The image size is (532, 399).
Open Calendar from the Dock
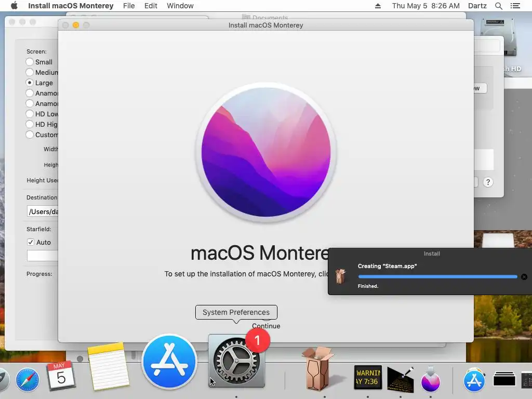tap(61, 375)
